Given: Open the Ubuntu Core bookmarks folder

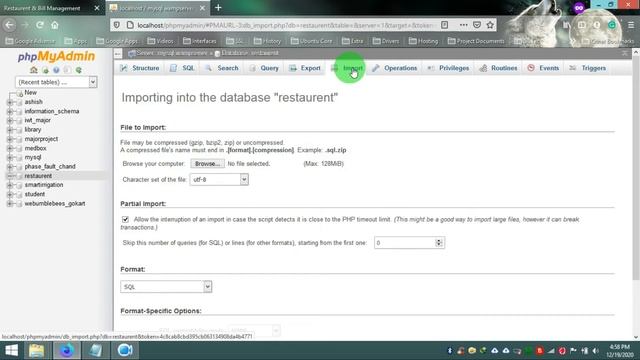Looking at the screenshot, I should click(311, 41).
